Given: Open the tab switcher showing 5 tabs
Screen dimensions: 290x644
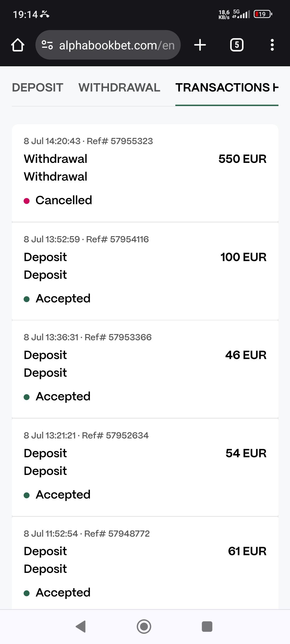Looking at the screenshot, I should pyautogui.click(x=237, y=45).
